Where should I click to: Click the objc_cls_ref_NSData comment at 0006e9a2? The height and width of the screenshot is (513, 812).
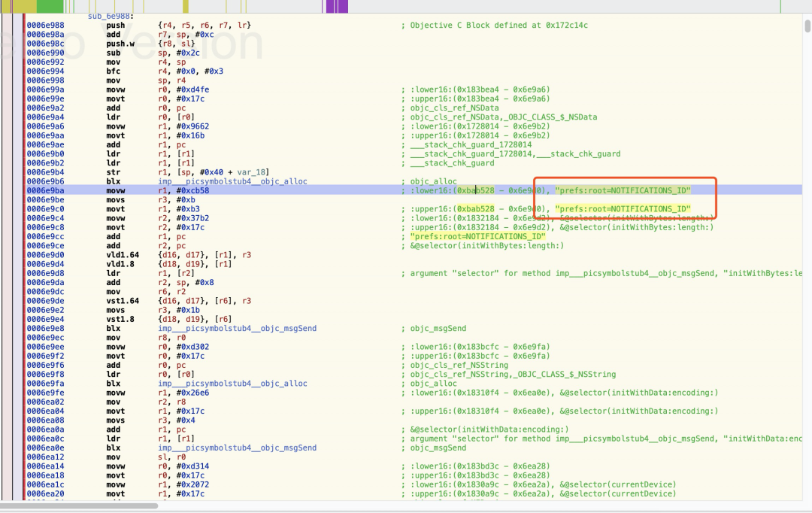[455, 108]
